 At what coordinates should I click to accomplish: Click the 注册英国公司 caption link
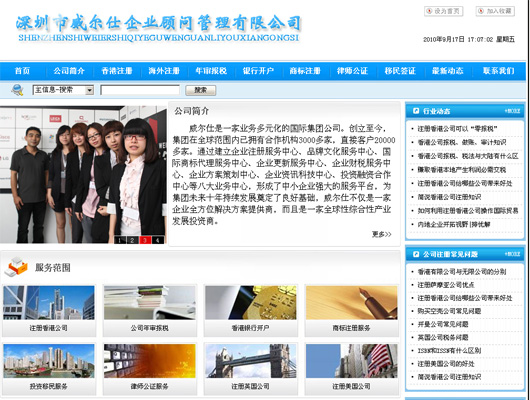[250, 386]
